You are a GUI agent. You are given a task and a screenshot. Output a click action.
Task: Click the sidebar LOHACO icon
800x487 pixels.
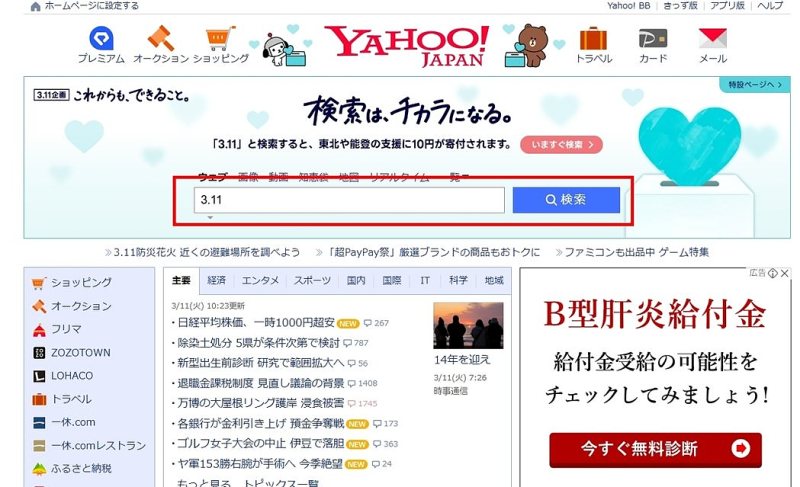tap(39, 376)
